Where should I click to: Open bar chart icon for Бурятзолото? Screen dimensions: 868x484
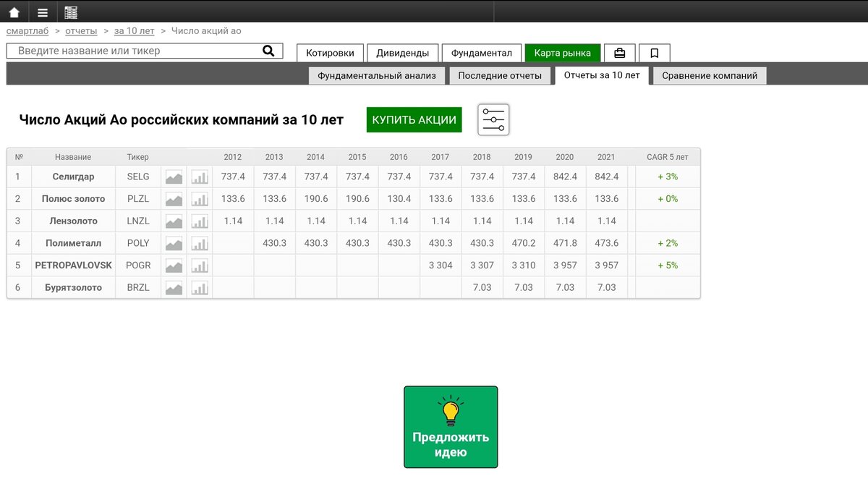coord(200,288)
